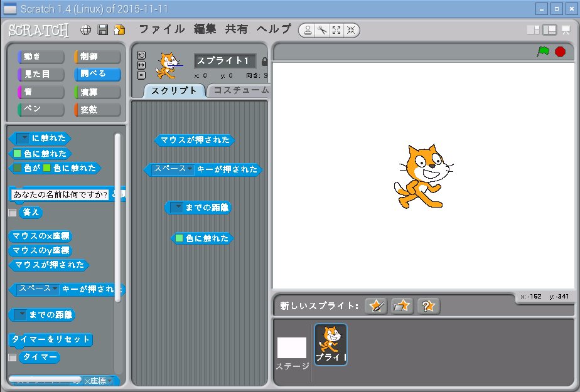Click the red stop sign
Screen dimensions: 580x392
(560, 51)
